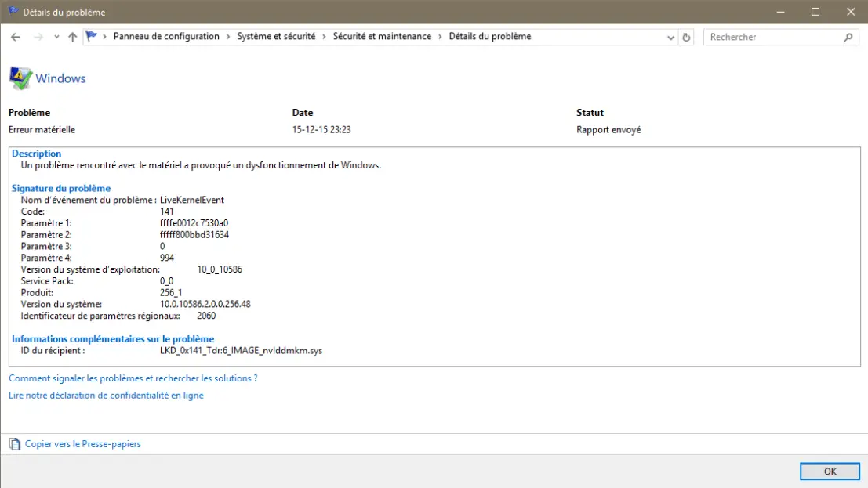Select OS version value 10_0_10586
Viewport: 868px width, 488px height.
220,270
